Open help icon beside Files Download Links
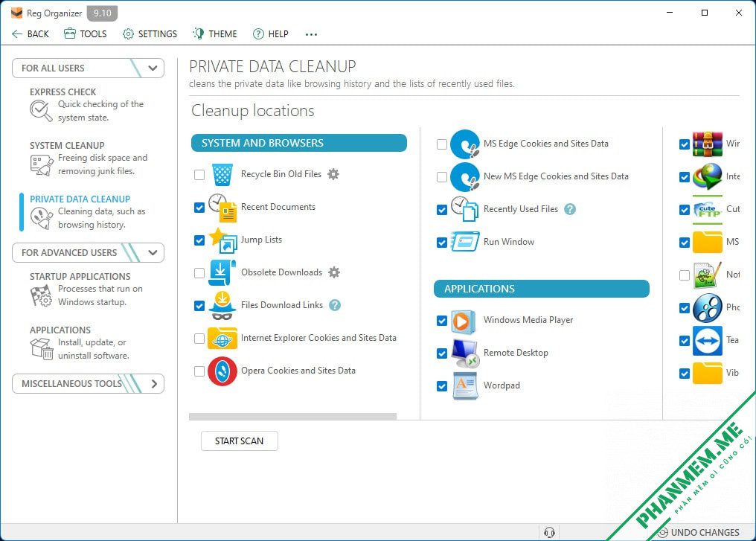The height and width of the screenshot is (541, 756). (335, 305)
